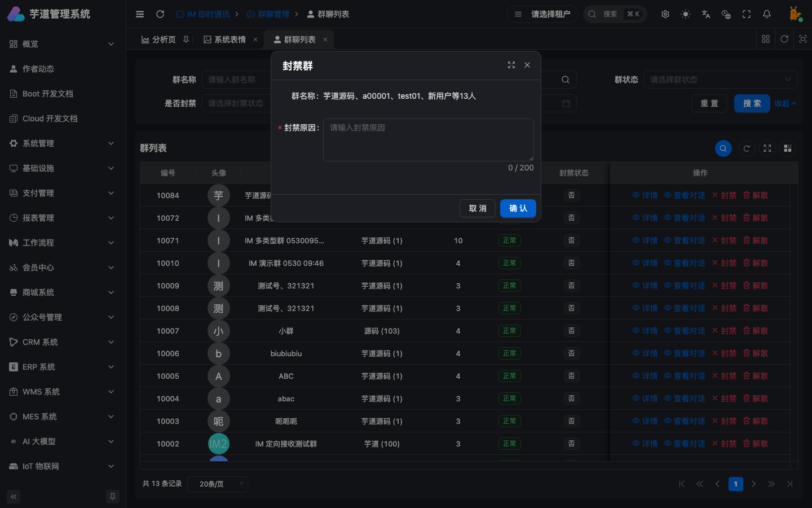Click the 重置 button
This screenshot has height=508, width=812.
pos(709,103)
